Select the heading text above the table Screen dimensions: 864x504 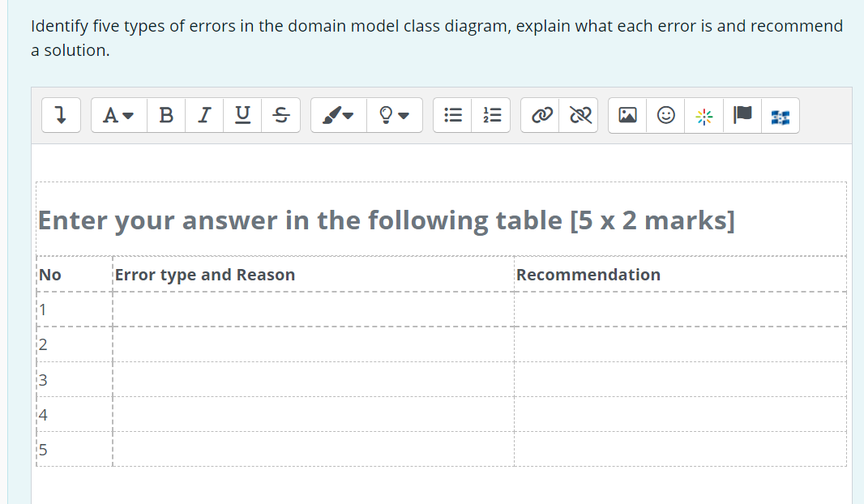click(387, 220)
